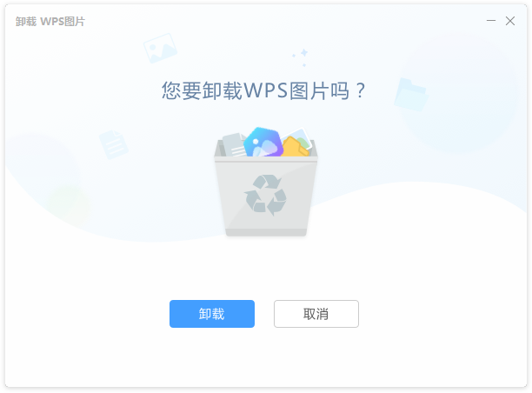Click the sparkle stars decoration
The height and width of the screenshot is (393, 532).
click(x=301, y=57)
